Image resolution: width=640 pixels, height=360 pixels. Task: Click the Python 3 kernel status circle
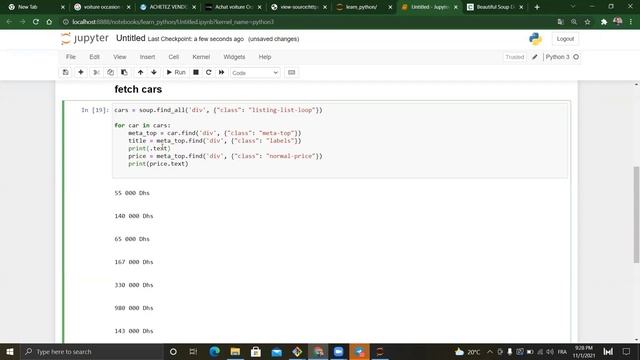tap(576, 57)
